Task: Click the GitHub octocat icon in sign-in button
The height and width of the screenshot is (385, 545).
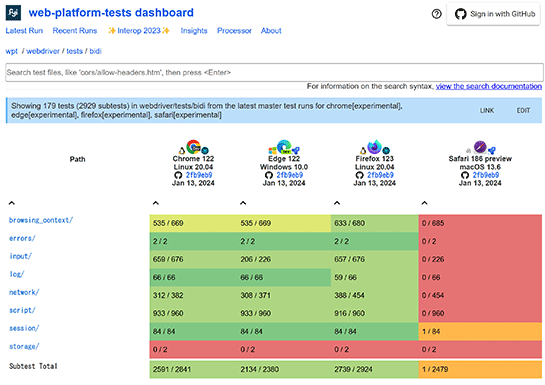Action: click(x=461, y=14)
